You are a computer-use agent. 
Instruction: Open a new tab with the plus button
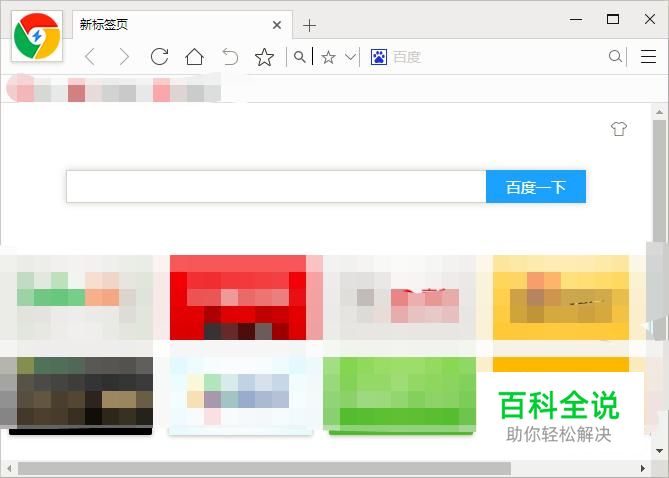pos(309,26)
